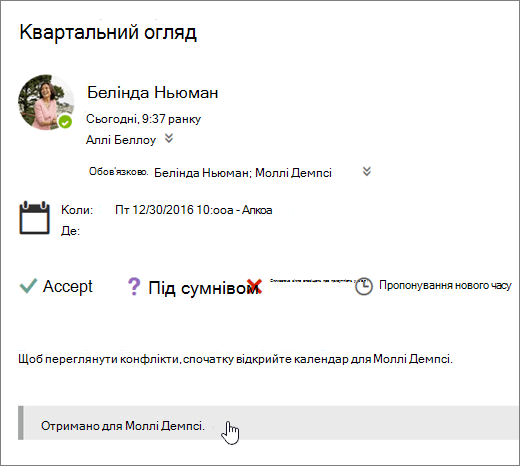Image resolution: width=520 pixels, height=466 pixels.
Task: Click attendee Моллі Демпсі in required list
Action: click(293, 173)
